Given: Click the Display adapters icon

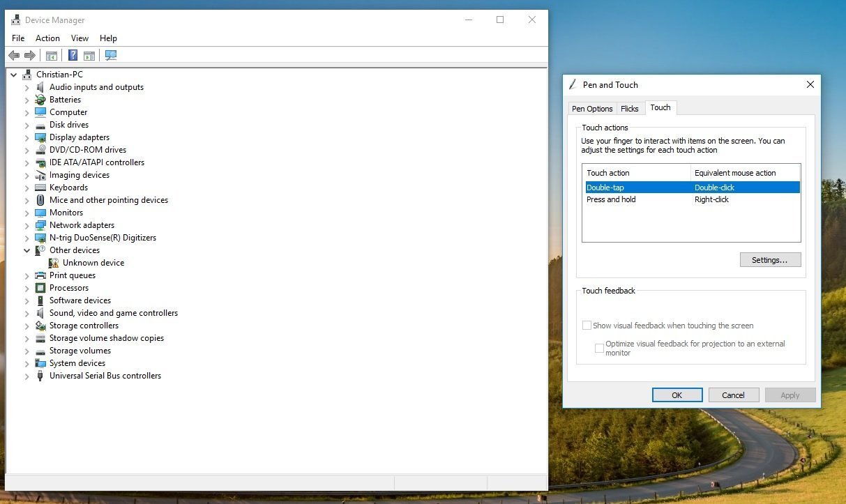Looking at the screenshot, I should [40, 137].
